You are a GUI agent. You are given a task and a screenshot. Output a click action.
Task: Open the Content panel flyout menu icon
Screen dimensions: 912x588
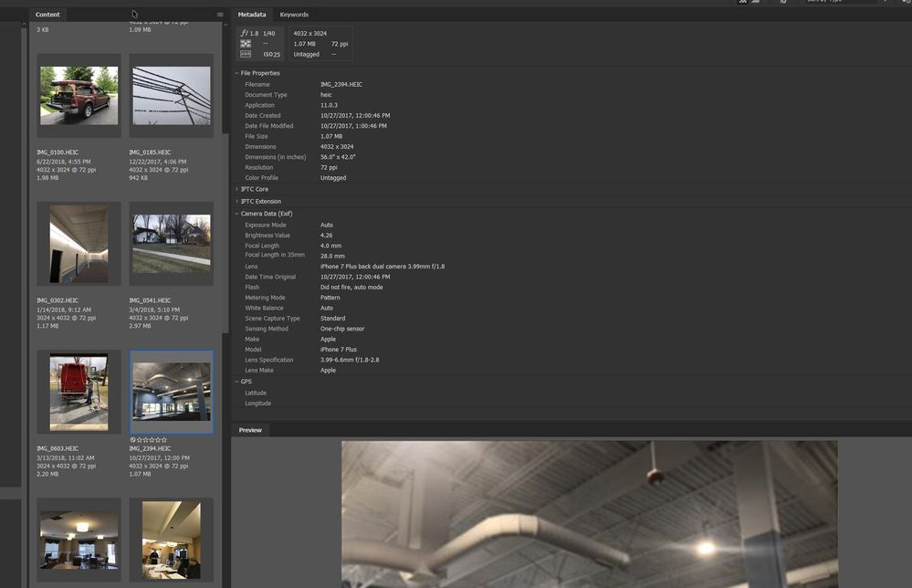[220, 15]
